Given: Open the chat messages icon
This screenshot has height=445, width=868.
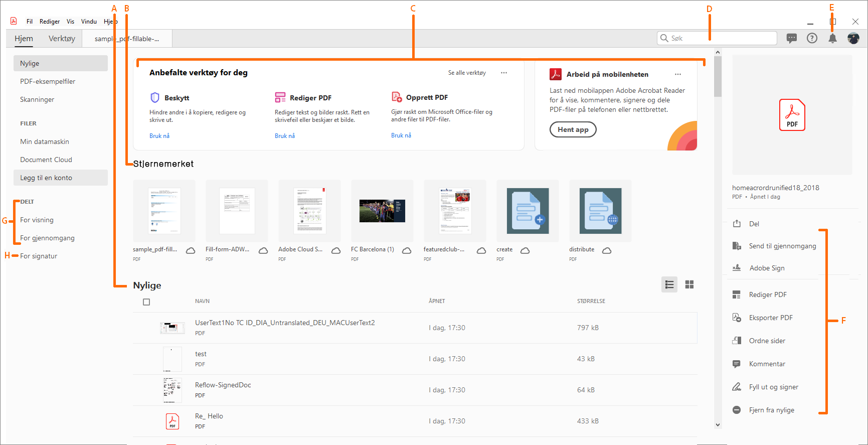Looking at the screenshot, I should (792, 38).
